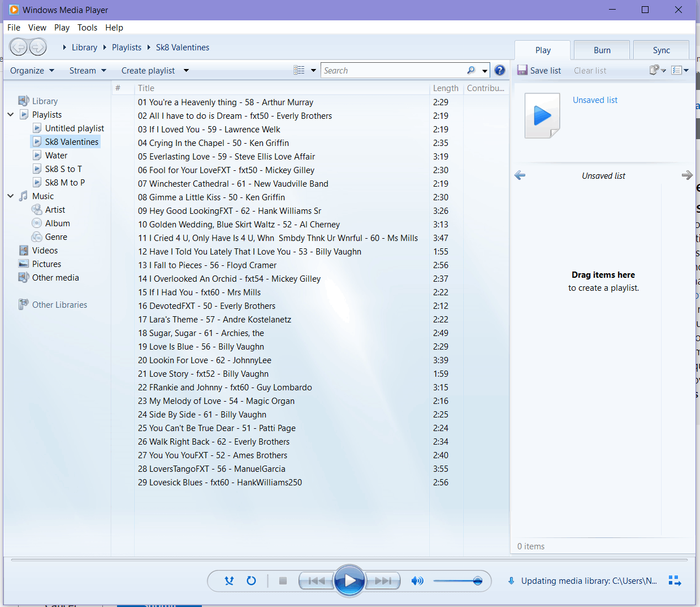Click Save list button
700x607 pixels.
point(539,70)
